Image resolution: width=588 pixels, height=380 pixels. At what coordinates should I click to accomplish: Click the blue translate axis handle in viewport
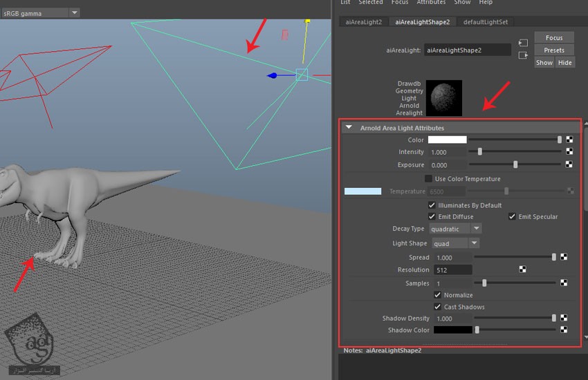[x=273, y=75]
